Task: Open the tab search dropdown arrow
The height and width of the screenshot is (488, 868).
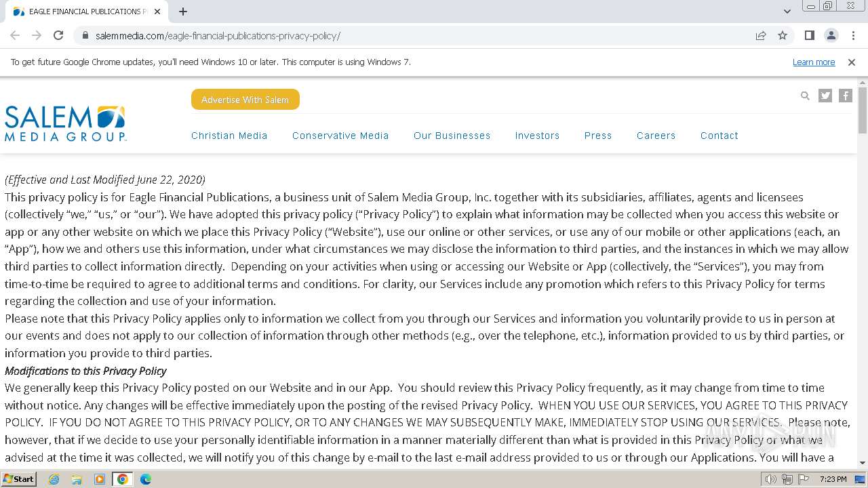Action: coord(787,12)
